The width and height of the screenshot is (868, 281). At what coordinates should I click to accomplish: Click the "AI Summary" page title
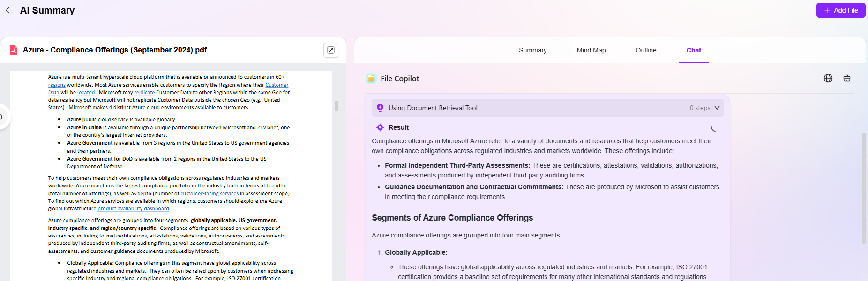47,10
